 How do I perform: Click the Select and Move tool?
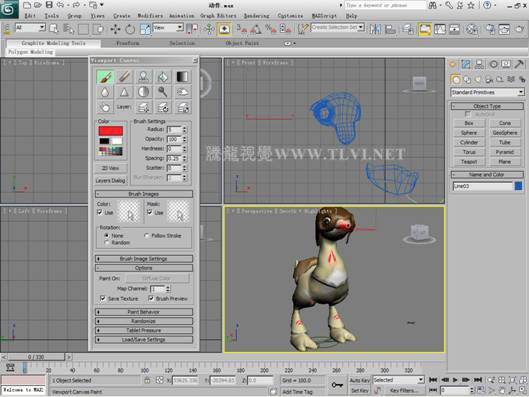pos(115,29)
